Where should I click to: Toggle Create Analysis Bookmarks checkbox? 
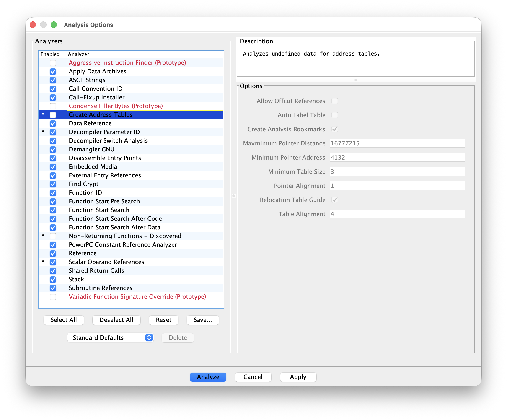pos(334,129)
